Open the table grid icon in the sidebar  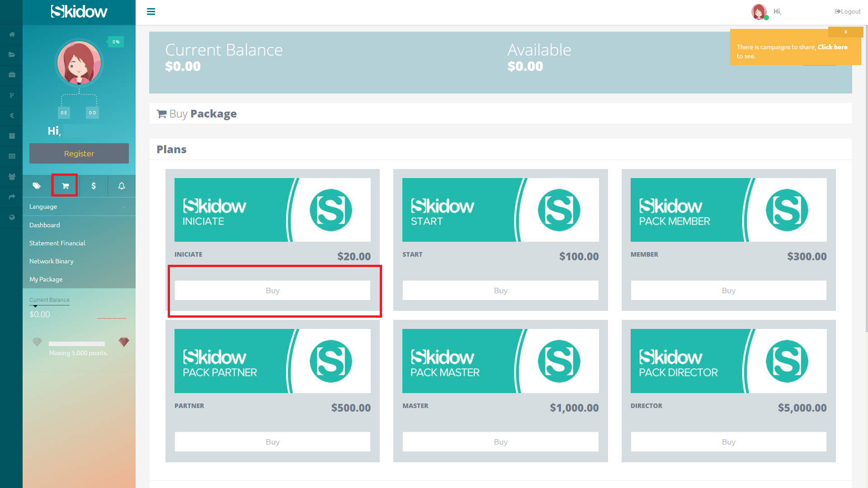(x=12, y=156)
